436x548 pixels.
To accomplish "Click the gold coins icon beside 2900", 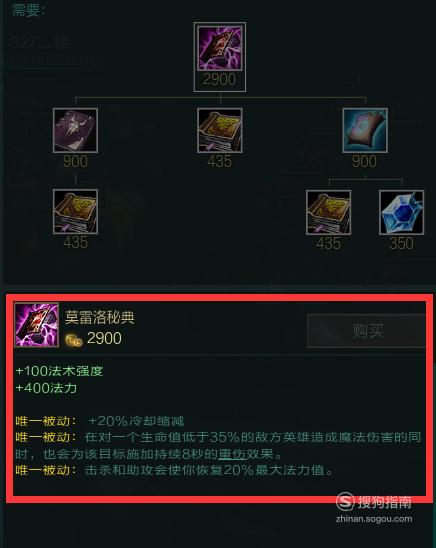I will 74,340.
